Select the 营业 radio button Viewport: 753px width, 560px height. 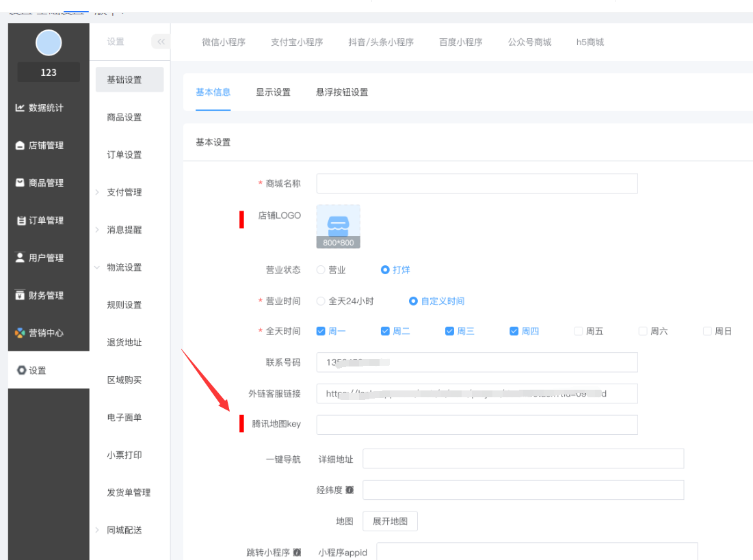(x=321, y=270)
